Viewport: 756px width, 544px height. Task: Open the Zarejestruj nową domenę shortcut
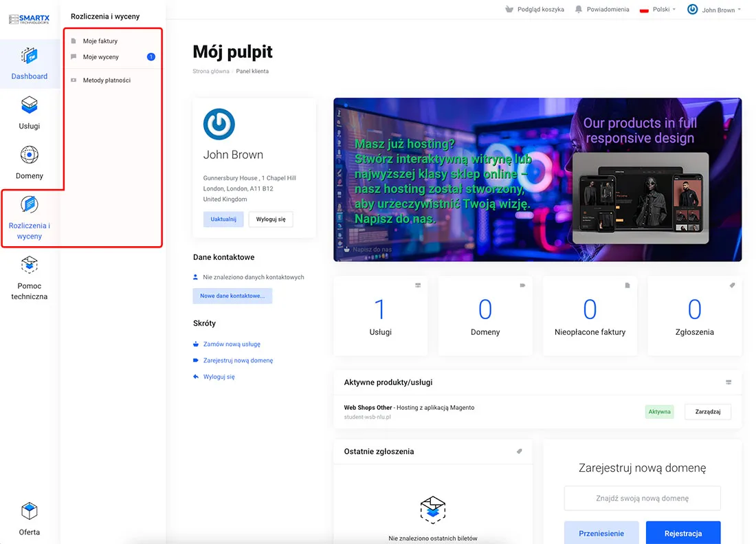pos(238,360)
